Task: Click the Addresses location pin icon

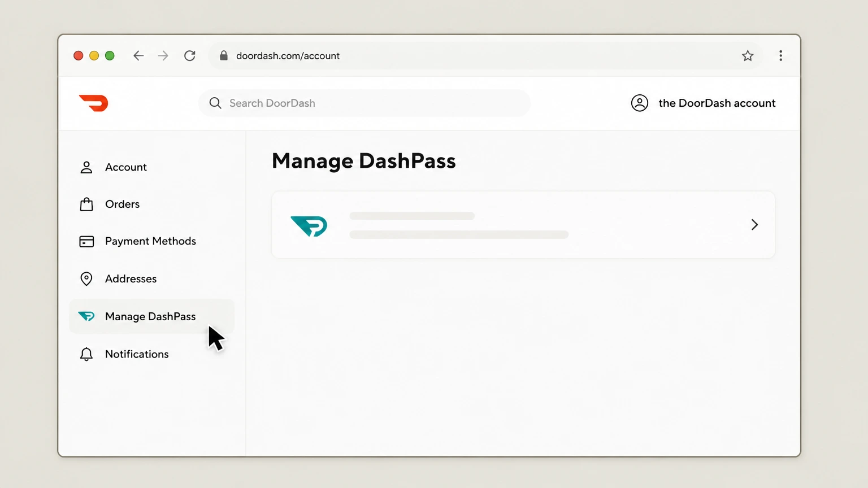Action: click(x=86, y=278)
